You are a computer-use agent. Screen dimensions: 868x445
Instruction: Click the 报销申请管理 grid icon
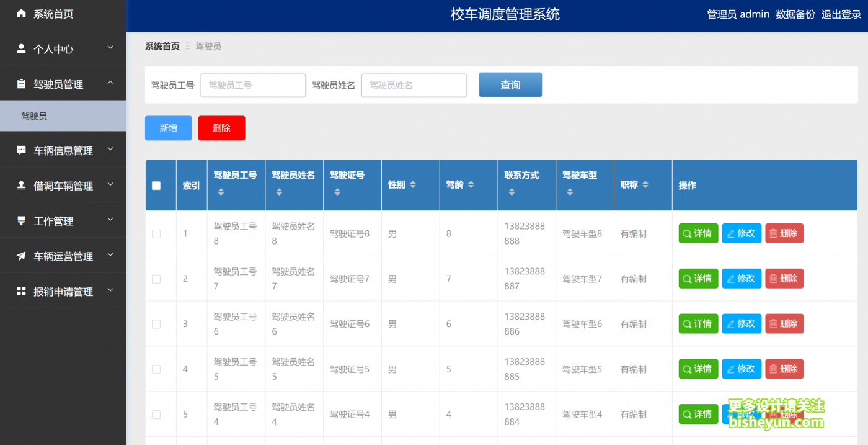(x=20, y=291)
